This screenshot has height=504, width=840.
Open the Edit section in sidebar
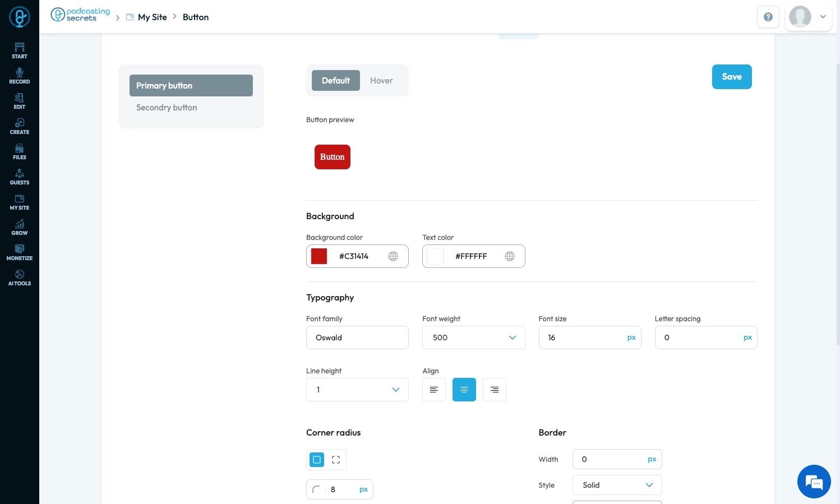click(x=20, y=101)
